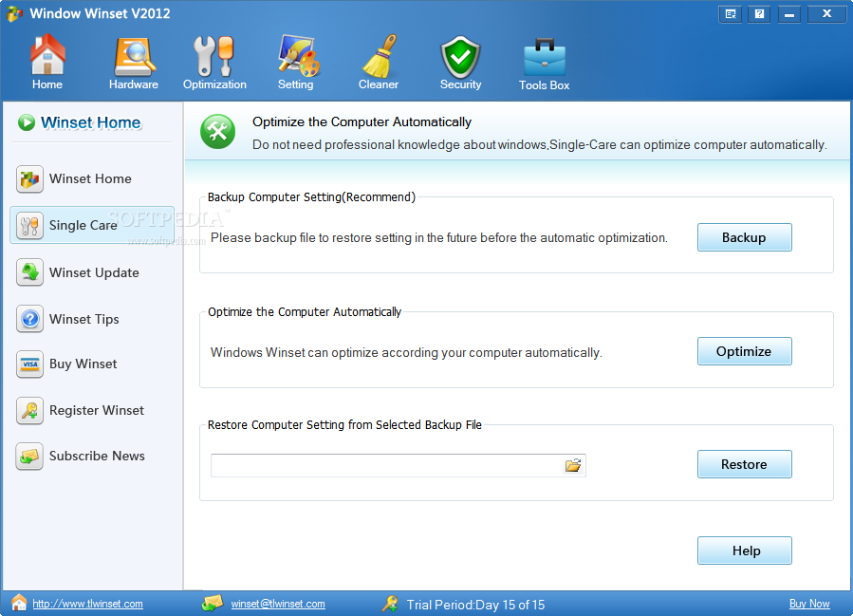The image size is (853, 616).
Task: Click the Restore button
Action: [x=744, y=464]
